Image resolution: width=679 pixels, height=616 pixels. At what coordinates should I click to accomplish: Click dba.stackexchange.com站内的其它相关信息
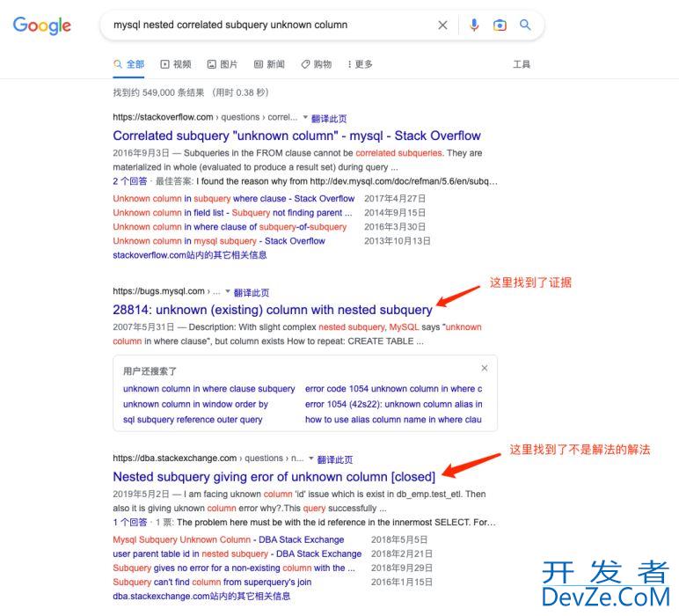[x=201, y=596]
